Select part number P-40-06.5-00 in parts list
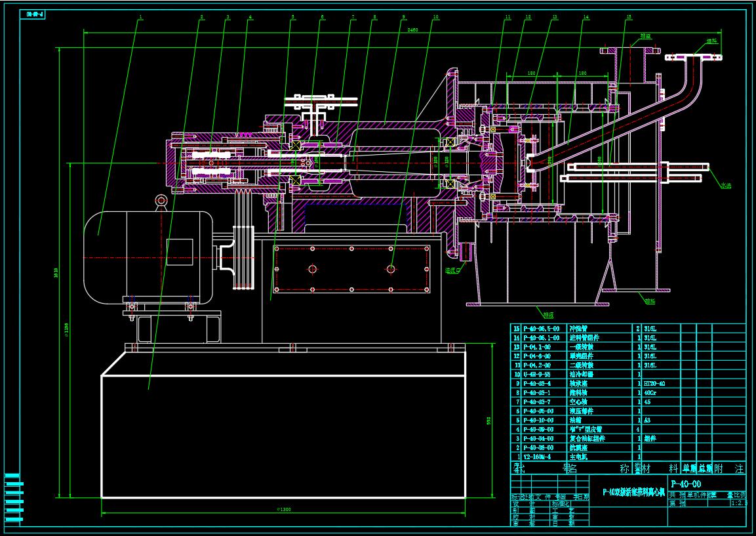This screenshot has height=536, width=756. [x=542, y=329]
